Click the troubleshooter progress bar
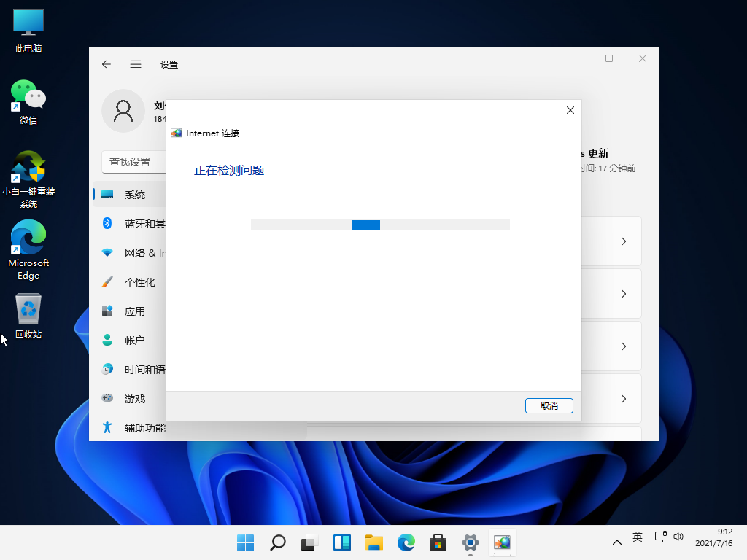The width and height of the screenshot is (747, 560). point(380,225)
